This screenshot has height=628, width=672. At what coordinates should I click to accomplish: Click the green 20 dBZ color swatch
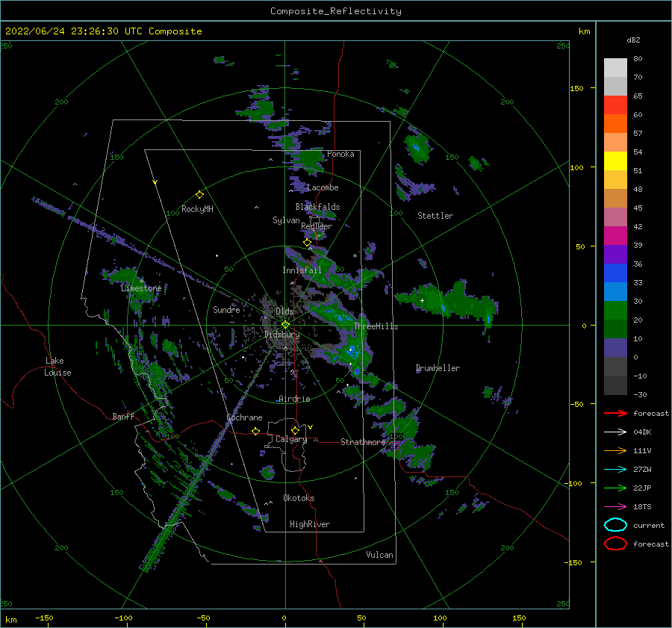tap(615, 310)
